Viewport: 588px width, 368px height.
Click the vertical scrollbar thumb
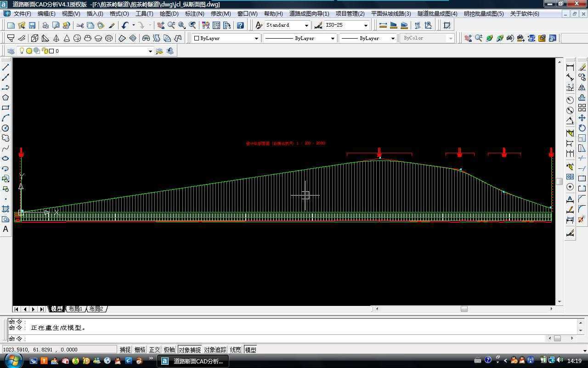tap(559, 181)
